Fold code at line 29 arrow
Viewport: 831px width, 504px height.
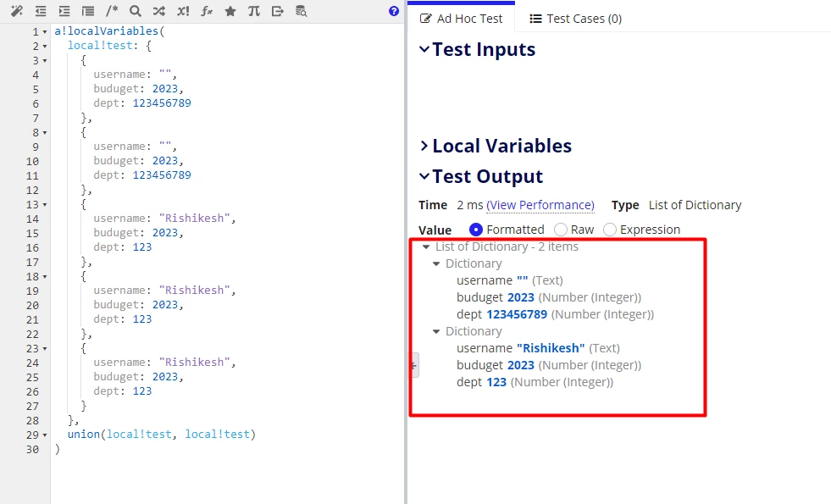coord(45,435)
